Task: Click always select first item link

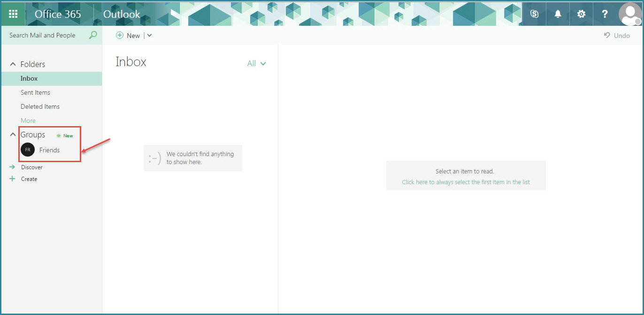Action: pyautogui.click(x=466, y=182)
